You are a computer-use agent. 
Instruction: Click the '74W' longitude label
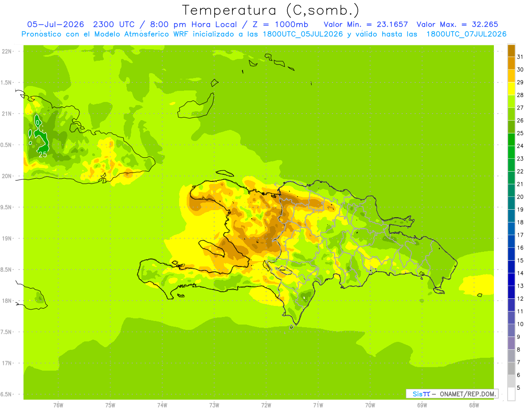(162, 405)
